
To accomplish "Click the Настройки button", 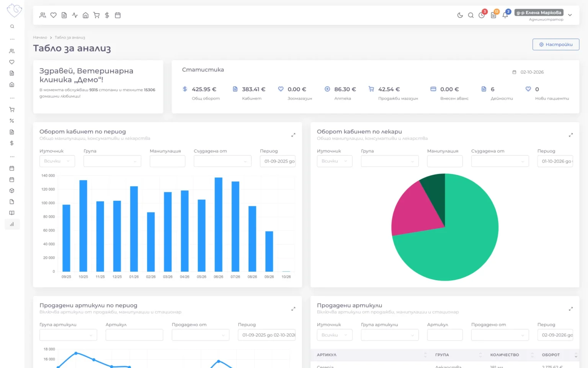I will pos(556,44).
